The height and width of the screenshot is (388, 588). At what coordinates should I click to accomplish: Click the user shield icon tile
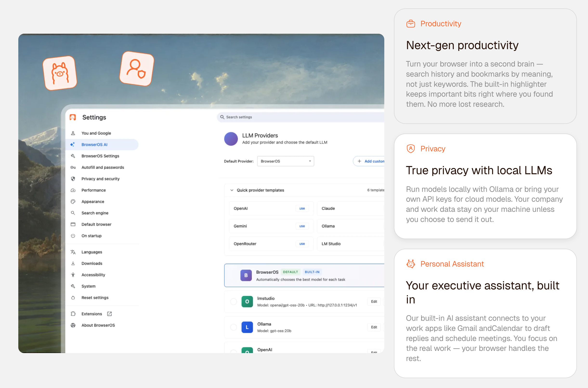[137, 68]
